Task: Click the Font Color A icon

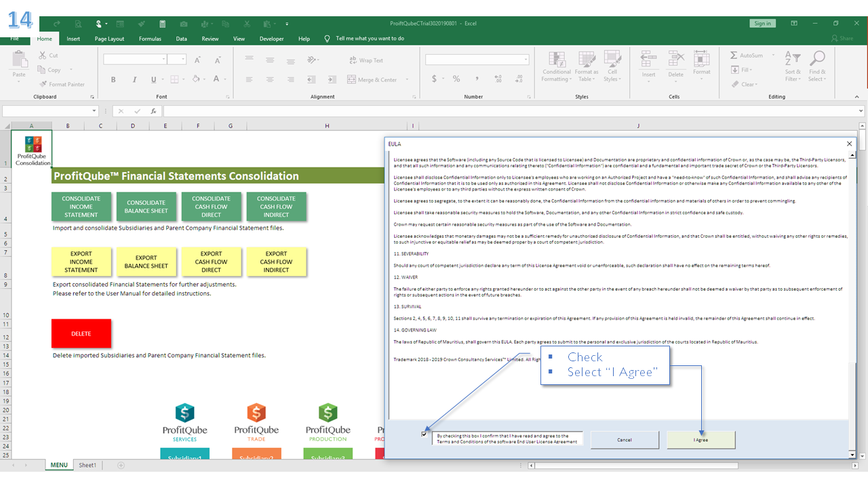Action: (216, 79)
